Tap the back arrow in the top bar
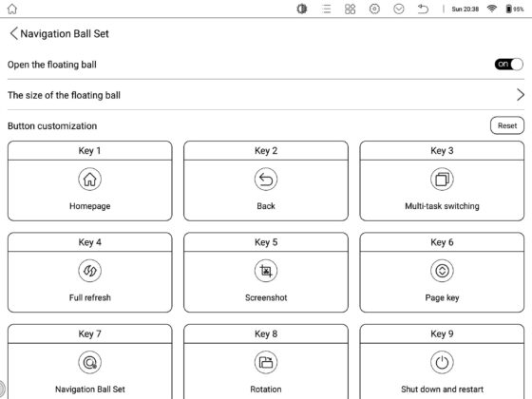This screenshot has width=532, height=399. [x=423, y=9]
